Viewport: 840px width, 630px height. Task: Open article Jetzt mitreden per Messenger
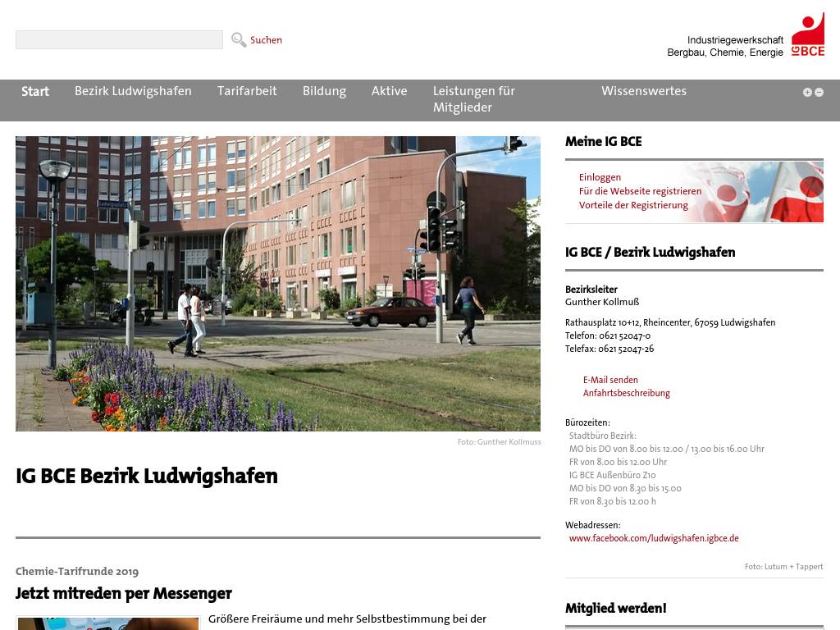pos(124,593)
